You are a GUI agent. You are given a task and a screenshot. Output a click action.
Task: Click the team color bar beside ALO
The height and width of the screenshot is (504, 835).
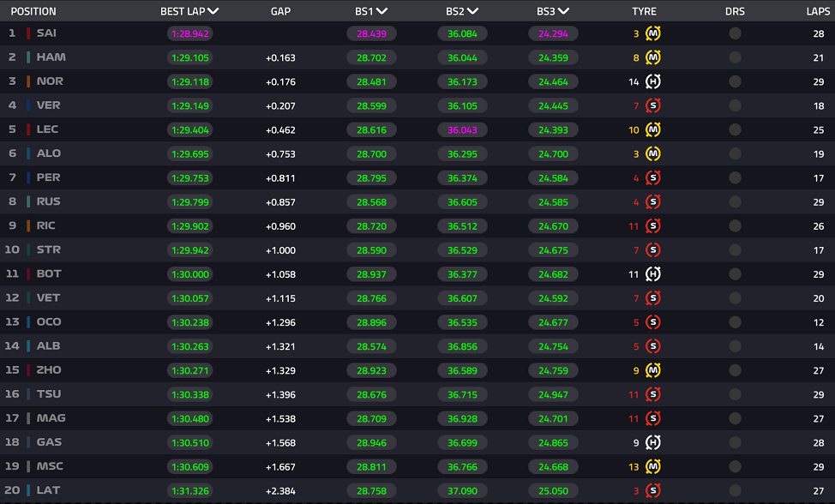pyautogui.click(x=28, y=153)
